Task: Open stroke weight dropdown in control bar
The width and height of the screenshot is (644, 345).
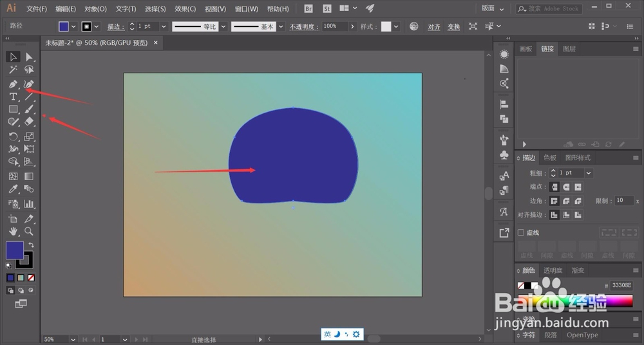Action: point(164,26)
